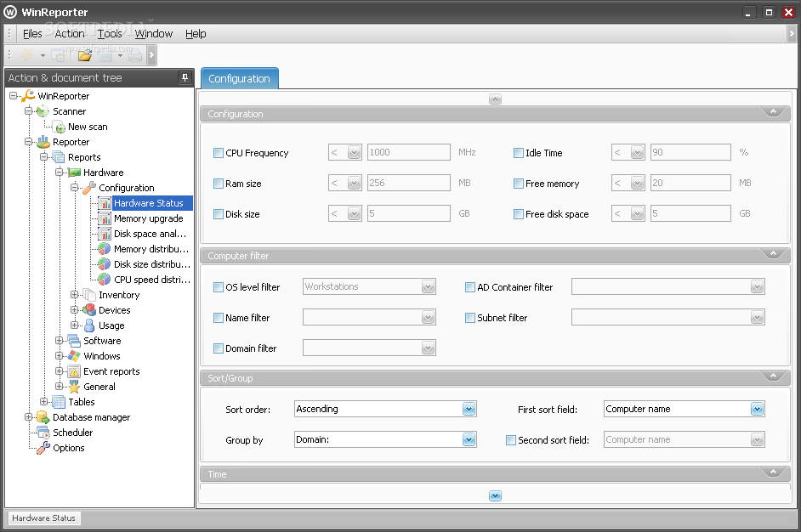This screenshot has width=801, height=532.
Task: Tick the AD Container filter checkbox
Action: (x=470, y=287)
